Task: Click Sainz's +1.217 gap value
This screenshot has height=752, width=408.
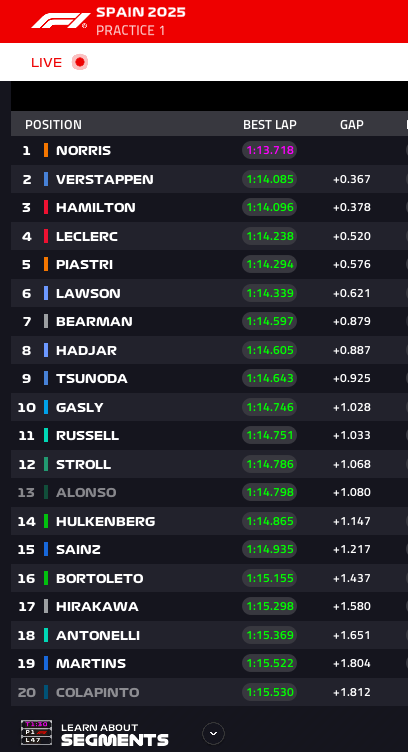Action: (x=351, y=549)
